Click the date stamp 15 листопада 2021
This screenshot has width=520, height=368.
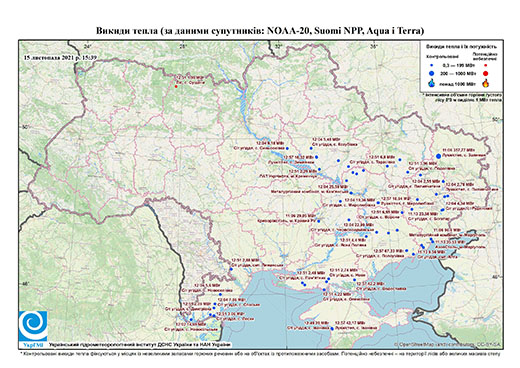pos(60,57)
